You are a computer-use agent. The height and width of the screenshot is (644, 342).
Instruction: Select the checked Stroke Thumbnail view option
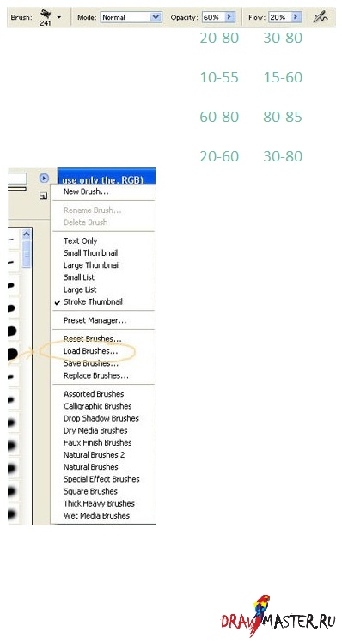click(x=93, y=302)
